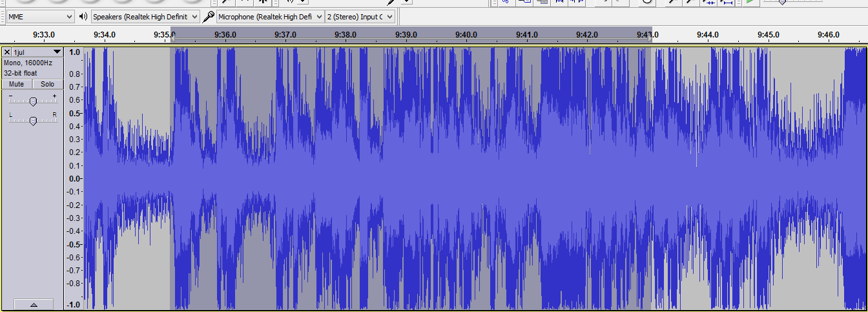Click the speaker playback device icon

pos(83,16)
